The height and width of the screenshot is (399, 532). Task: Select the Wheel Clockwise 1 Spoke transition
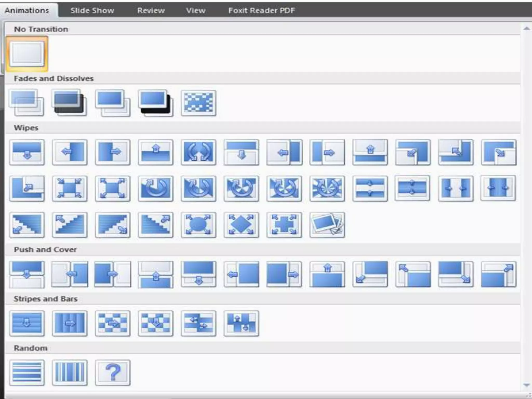[155, 188]
